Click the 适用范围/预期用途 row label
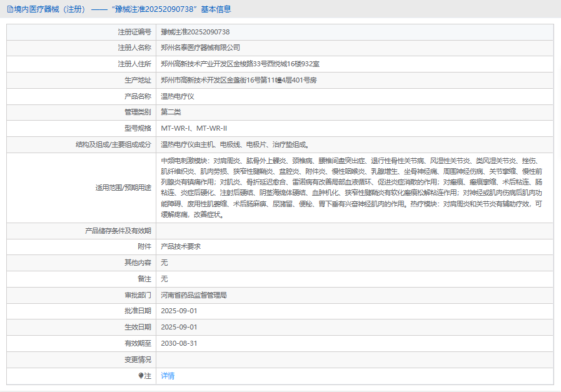 point(123,188)
